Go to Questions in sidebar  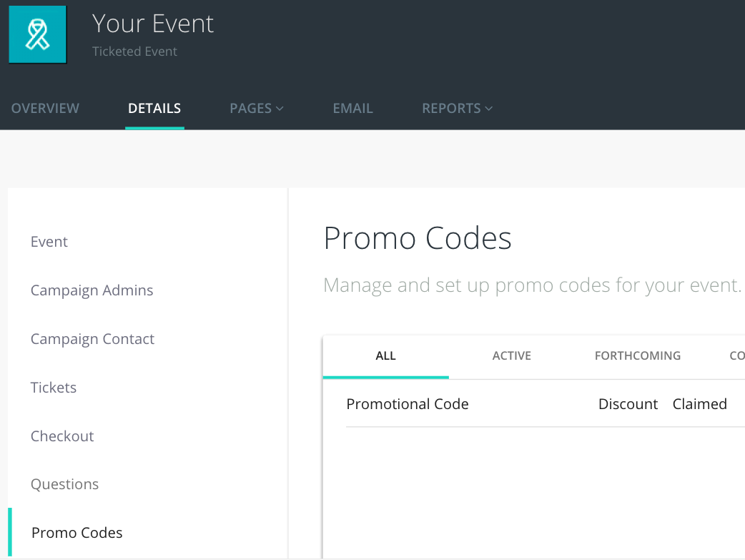pyautogui.click(x=64, y=484)
